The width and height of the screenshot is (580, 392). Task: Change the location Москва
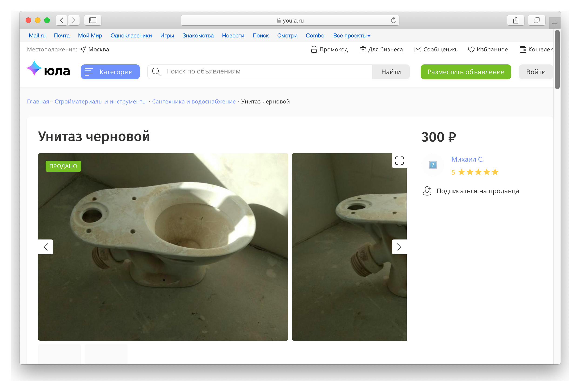tap(99, 49)
